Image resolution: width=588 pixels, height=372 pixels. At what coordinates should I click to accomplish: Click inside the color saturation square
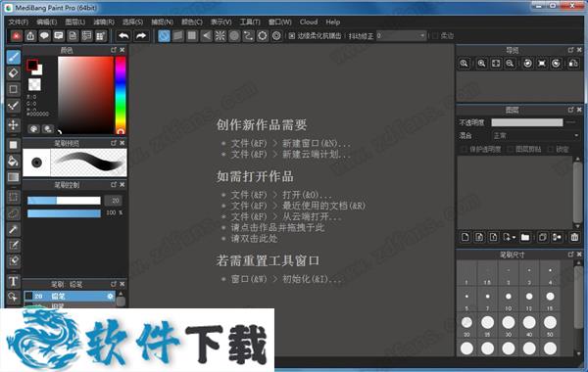(x=85, y=95)
